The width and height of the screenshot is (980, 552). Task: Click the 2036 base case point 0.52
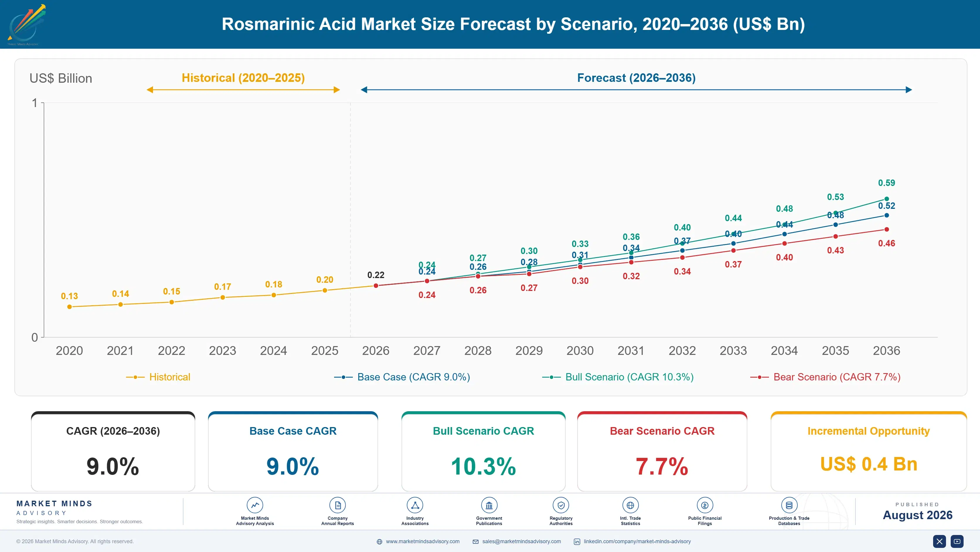tap(887, 215)
